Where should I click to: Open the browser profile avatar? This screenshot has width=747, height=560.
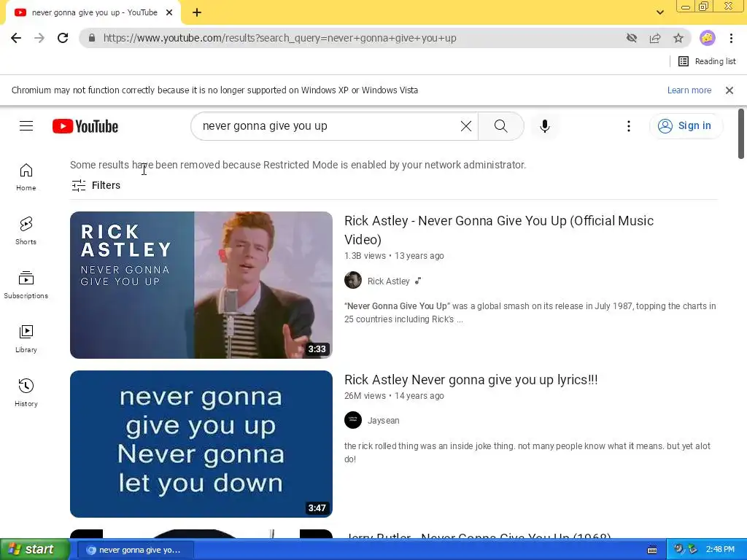[x=708, y=38]
